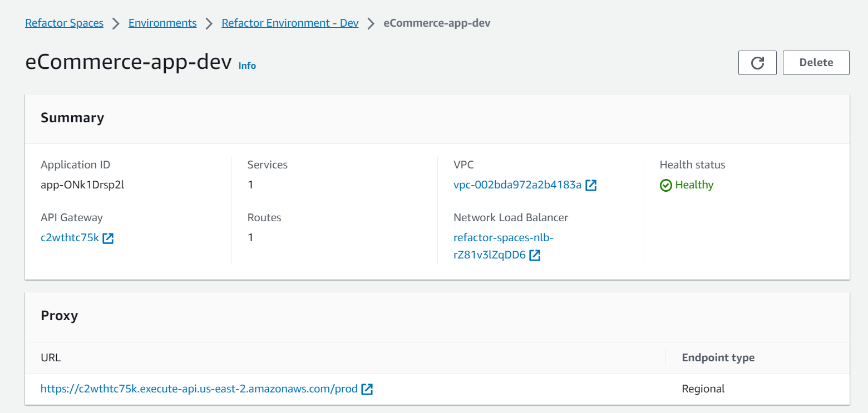Click the Regional endpoint type value
Image resolution: width=868 pixels, height=413 pixels.
pos(703,389)
